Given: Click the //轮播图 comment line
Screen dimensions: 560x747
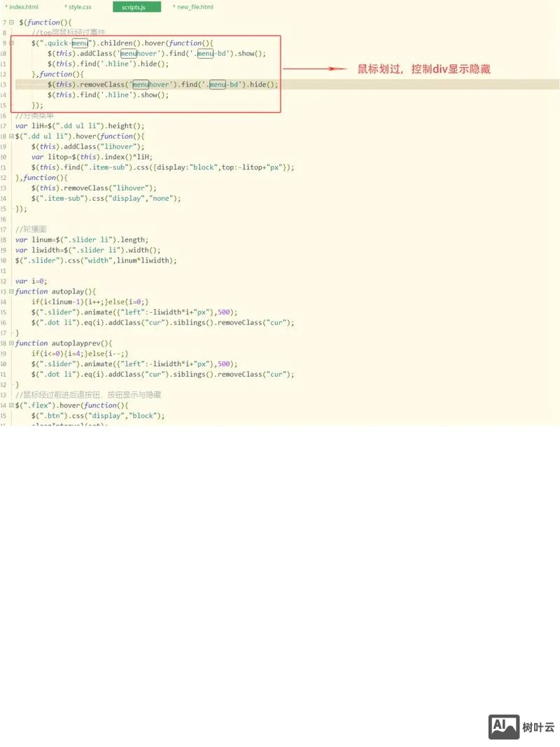Looking at the screenshot, I should 31,229.
